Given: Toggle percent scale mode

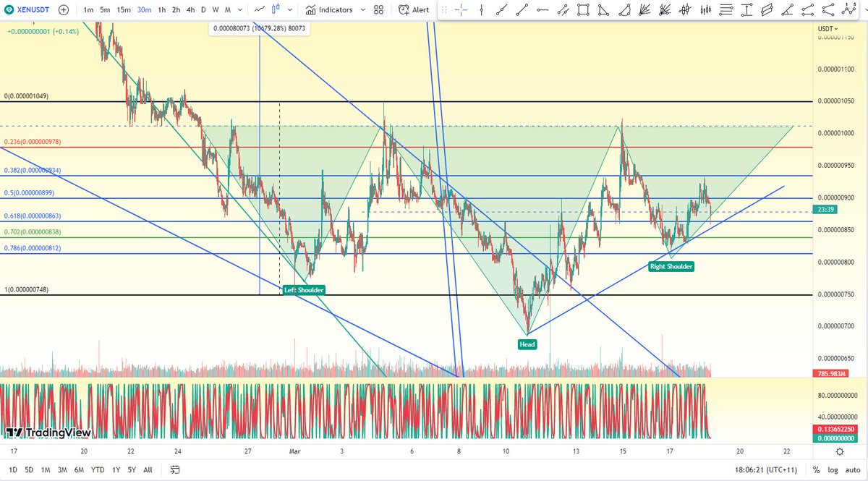Looking at the screenshot, I should 817,470.
